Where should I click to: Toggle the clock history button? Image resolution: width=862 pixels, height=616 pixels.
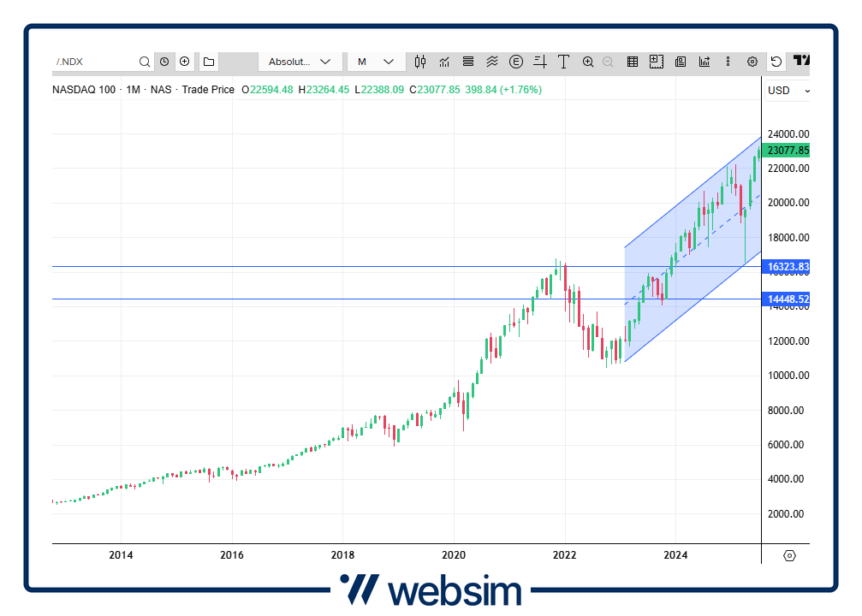click(x=164, y=62)
